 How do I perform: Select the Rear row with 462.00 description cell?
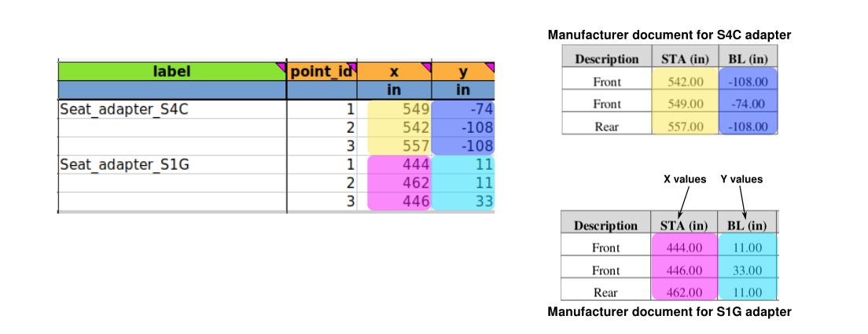point(606,292)
